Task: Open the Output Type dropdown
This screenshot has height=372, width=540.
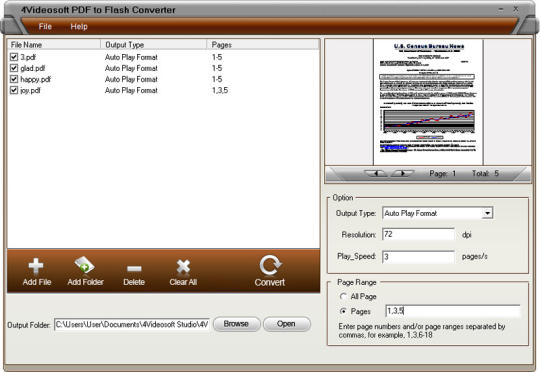Action: [x=487, y=213]
